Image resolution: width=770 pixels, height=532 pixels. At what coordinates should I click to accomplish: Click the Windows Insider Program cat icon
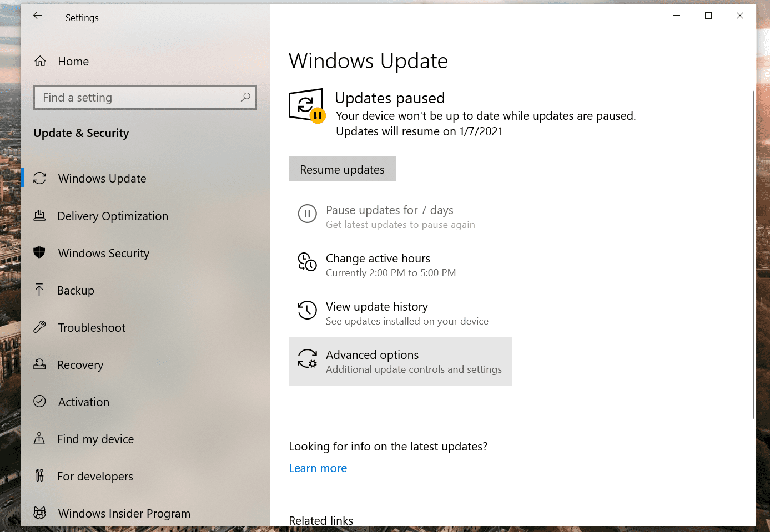click(x=39, y=513)
